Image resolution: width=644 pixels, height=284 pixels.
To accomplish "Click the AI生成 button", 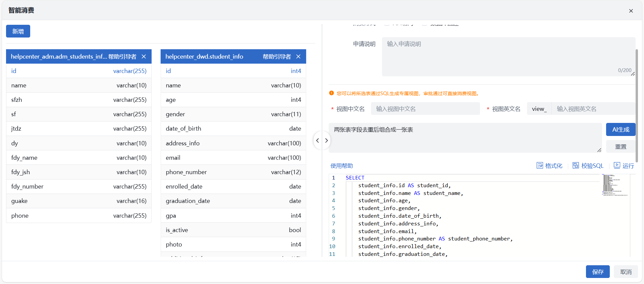I will pyautogui.click(x=621, y=130).
